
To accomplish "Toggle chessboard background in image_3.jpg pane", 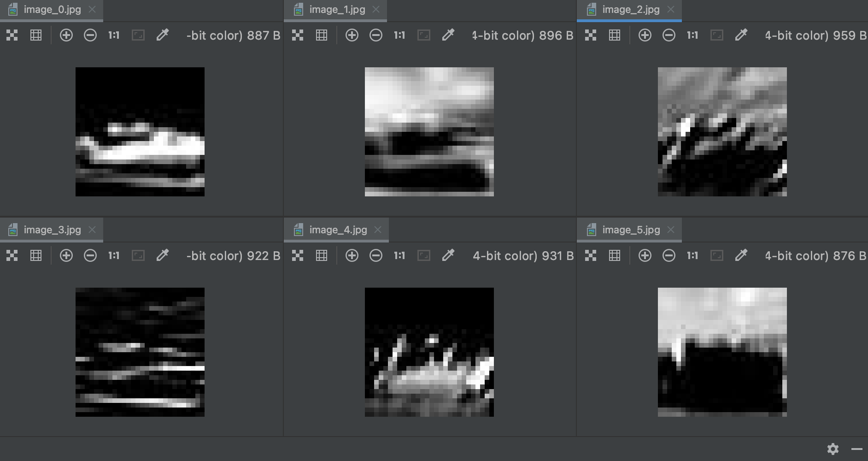I will tap(12, 255).
